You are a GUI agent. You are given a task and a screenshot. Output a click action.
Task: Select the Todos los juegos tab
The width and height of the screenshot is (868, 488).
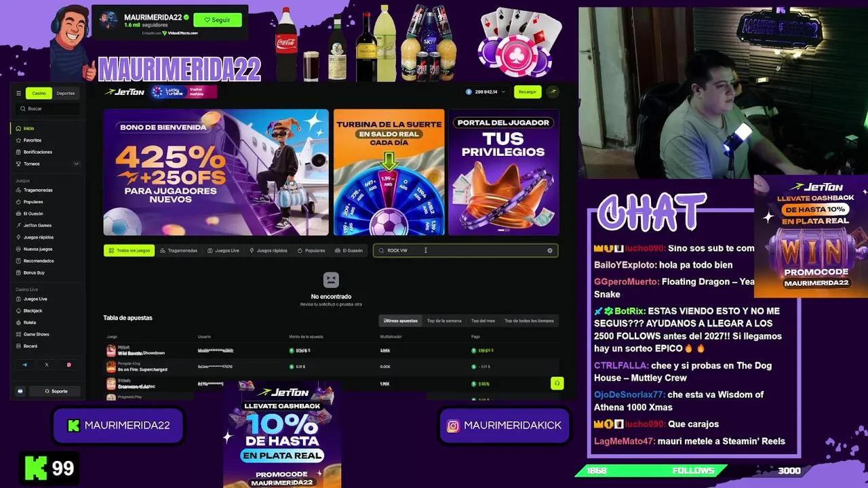coord(130,251)
